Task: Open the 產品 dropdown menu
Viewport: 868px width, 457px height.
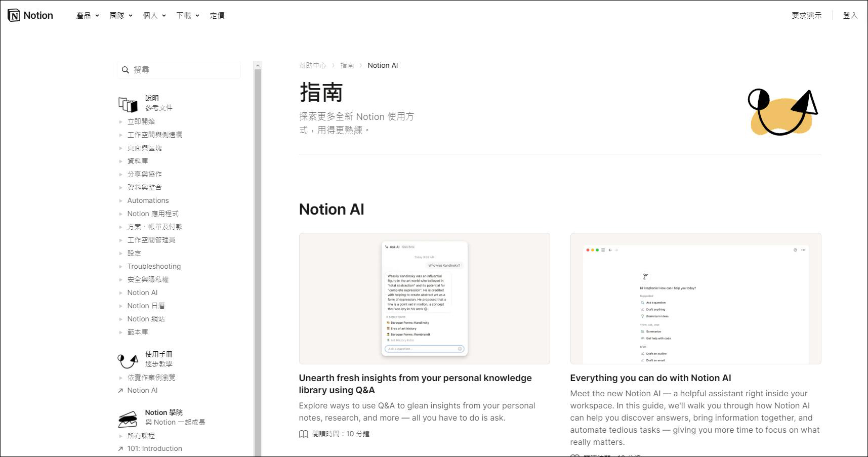Action: coord(88,16)
